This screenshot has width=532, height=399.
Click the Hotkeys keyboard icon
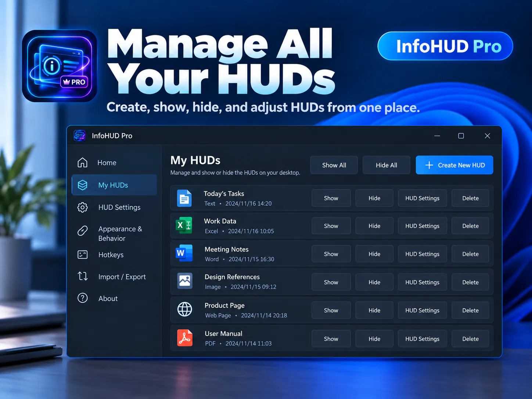click(x=83, y=255)
